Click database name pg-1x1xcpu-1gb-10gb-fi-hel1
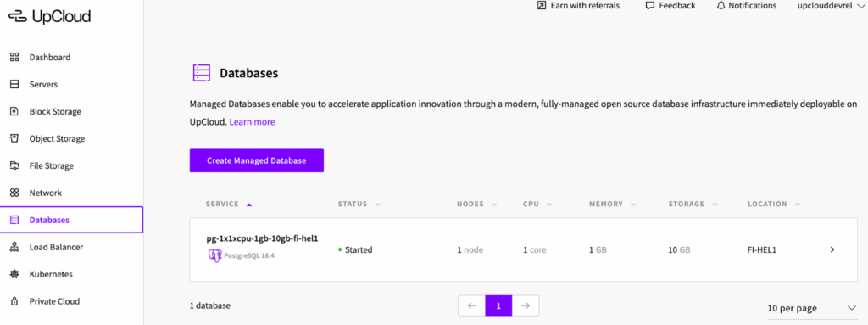Image resolution: width=868 pixels, height=325 pixels. [262, 238]
